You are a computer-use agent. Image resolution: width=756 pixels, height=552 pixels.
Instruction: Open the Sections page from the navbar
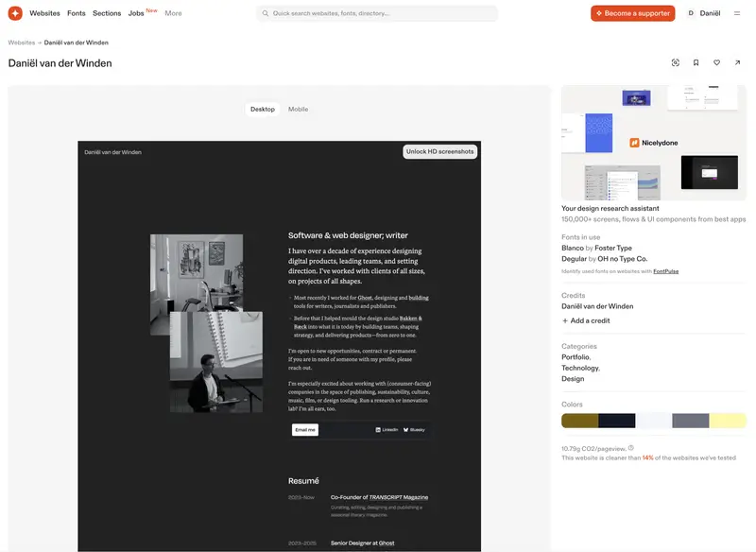click(x=107, y=12)
